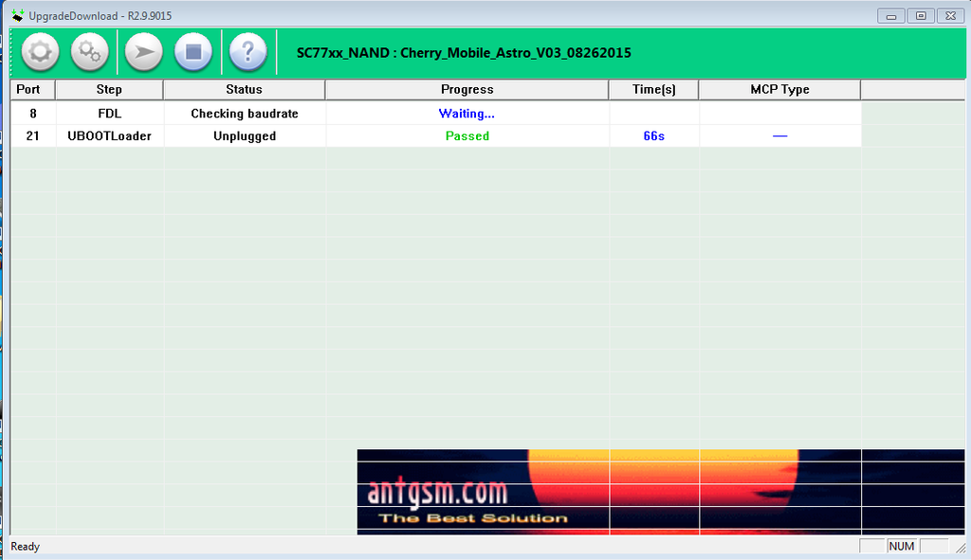Click the Progress column header
Viewport: 971px width, 560px height.
[x=467, y=89]
